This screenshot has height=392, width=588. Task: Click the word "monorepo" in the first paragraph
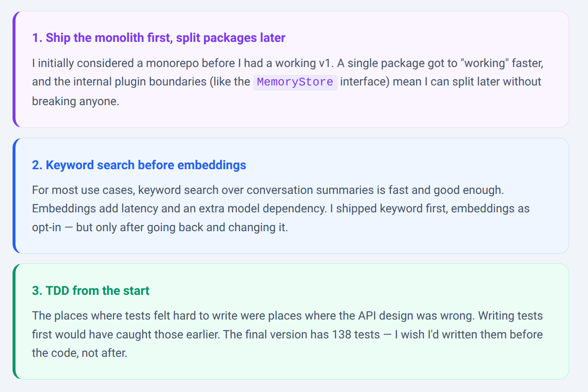[172, 63]
